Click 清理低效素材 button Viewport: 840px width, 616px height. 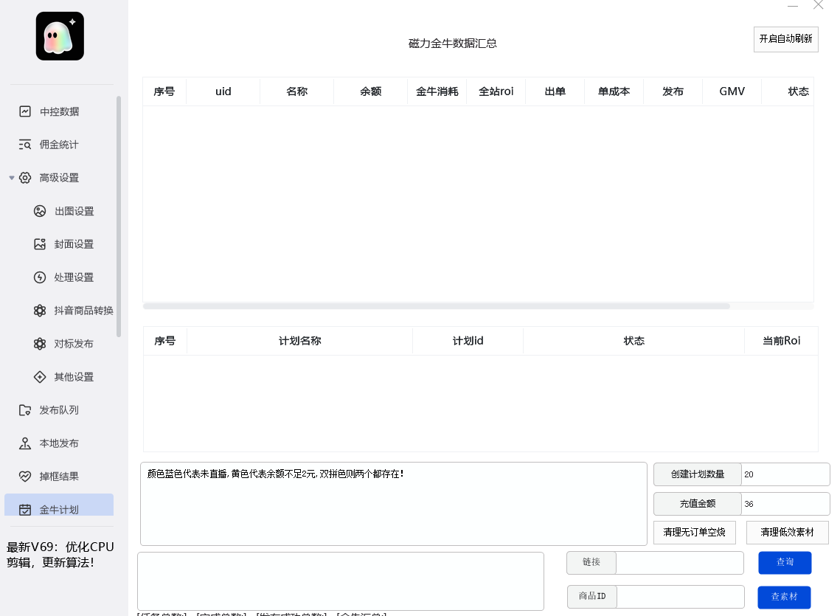point(787,533)
